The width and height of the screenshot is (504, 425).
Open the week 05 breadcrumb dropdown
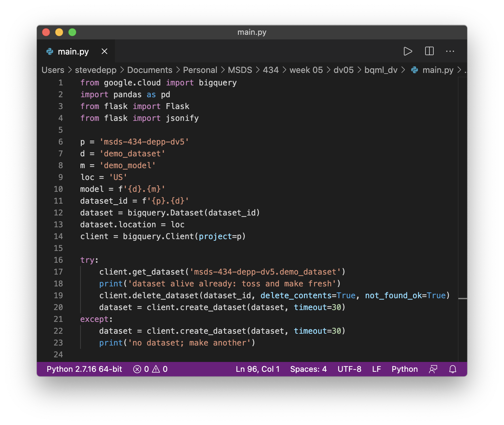[x=306, y=70]
